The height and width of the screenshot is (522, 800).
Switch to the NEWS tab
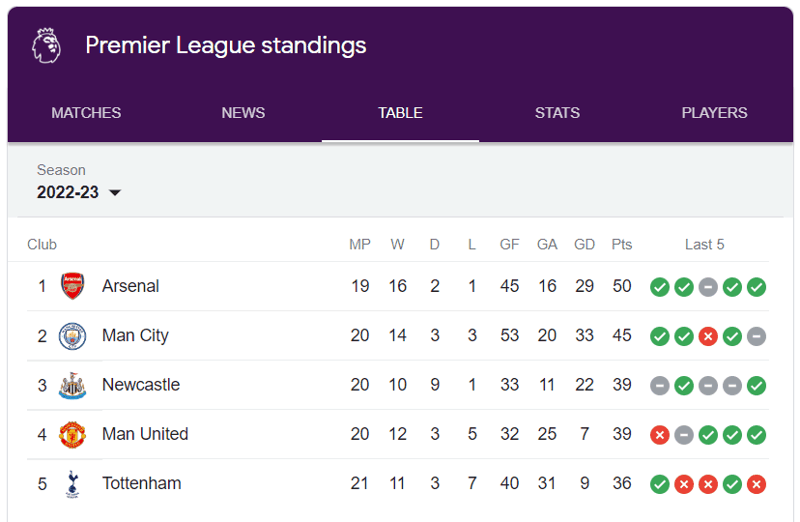coord(243,113)
